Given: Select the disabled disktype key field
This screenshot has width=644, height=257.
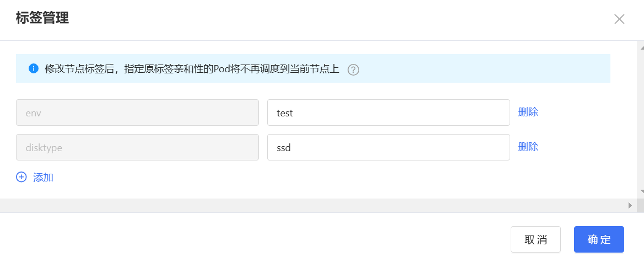Looking at the screenshot, I should 138,147.
